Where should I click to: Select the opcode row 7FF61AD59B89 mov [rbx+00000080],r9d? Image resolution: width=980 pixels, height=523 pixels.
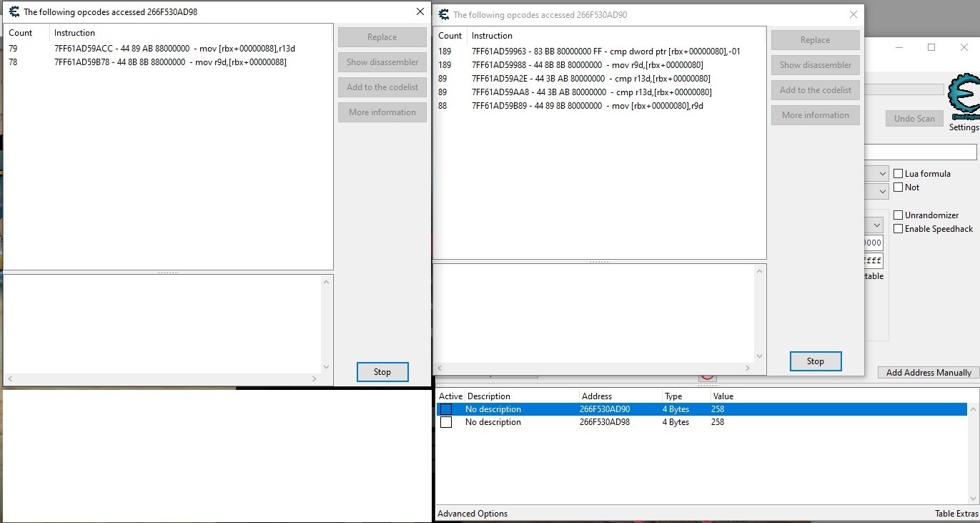click(x=600, y=106)
